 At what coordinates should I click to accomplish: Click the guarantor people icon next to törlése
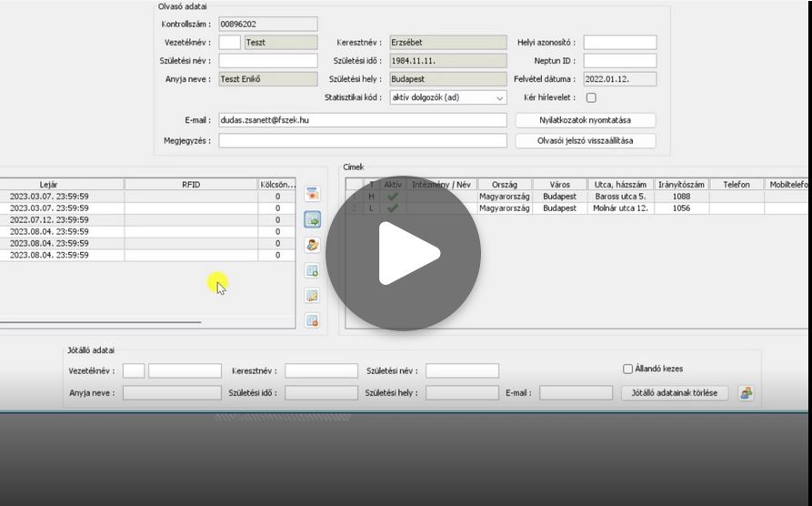point(746,393)
